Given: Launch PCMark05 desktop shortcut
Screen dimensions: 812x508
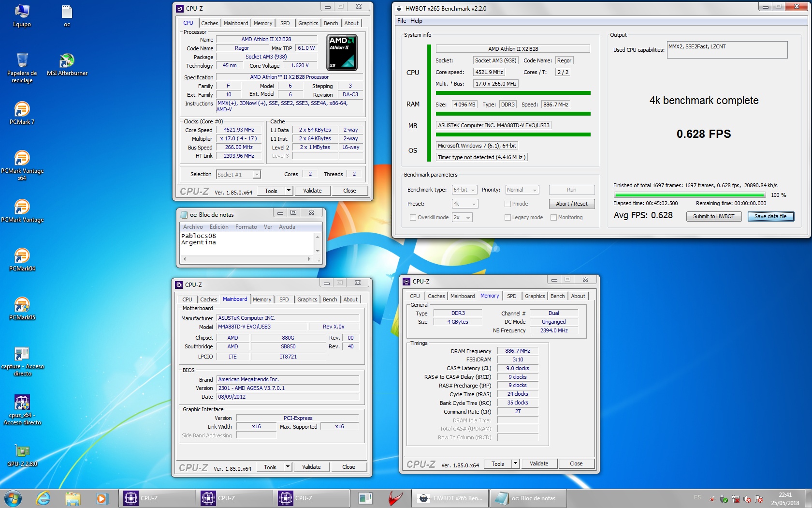Looking at the screenshot, I should click(x=22, y=309).
